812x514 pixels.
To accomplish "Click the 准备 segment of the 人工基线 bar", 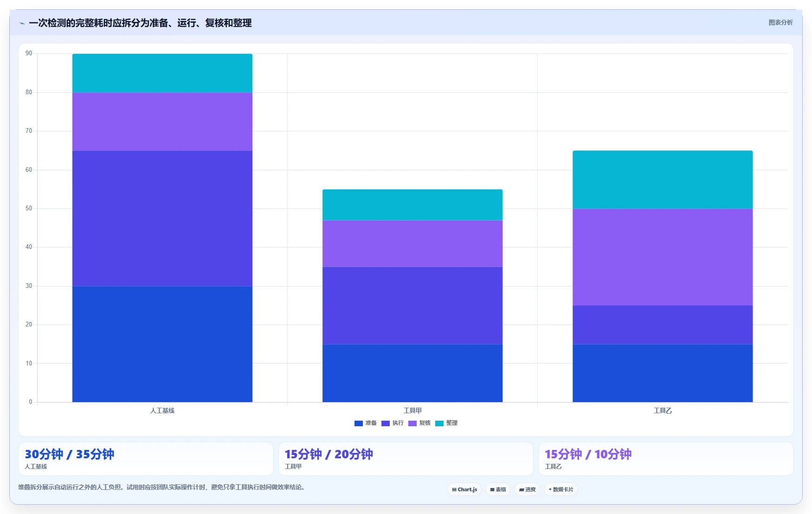I will coord(162,344).
